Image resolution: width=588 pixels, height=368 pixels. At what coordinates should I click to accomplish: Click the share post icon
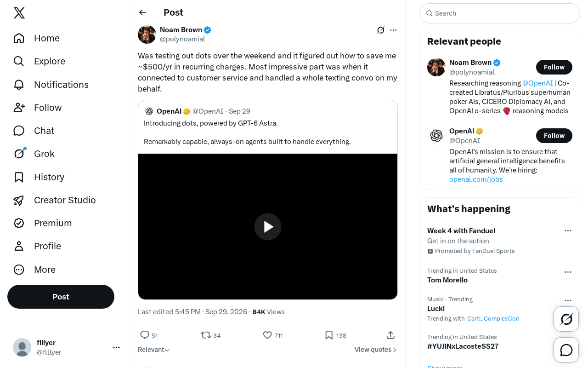coord(390,335)
